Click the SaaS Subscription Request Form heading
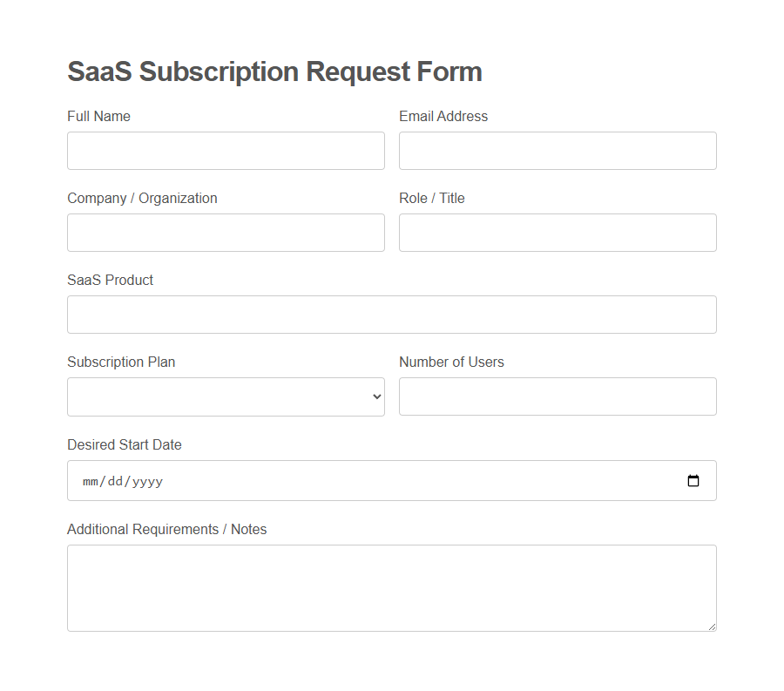This screenshot has width=784, height=691. pos(274,71)
